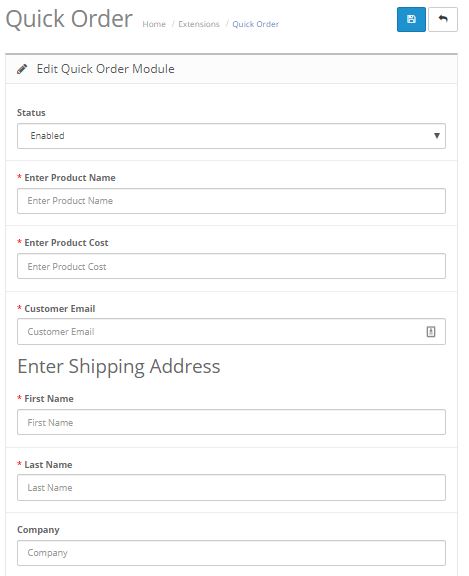This screenshot has width=469, height=576.
Task: Click the Edit Quick Order Module heading
Action: pos(105,69)
